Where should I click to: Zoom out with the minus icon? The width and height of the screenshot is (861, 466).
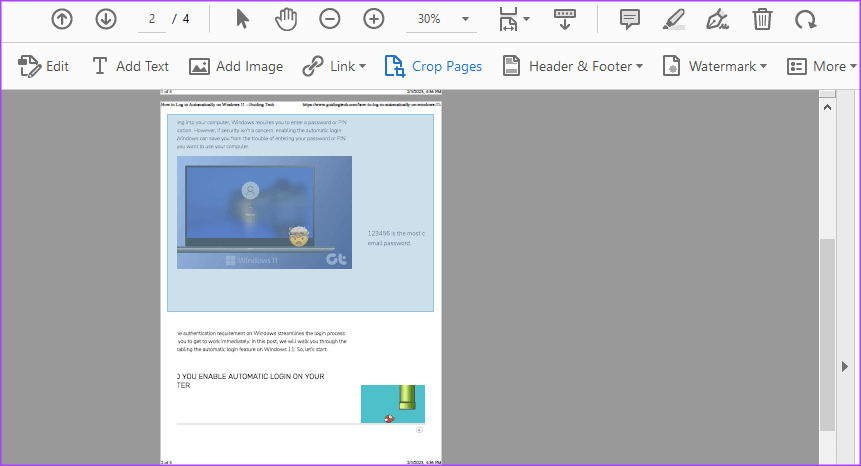pyautogui.click(x=330, y=19)
